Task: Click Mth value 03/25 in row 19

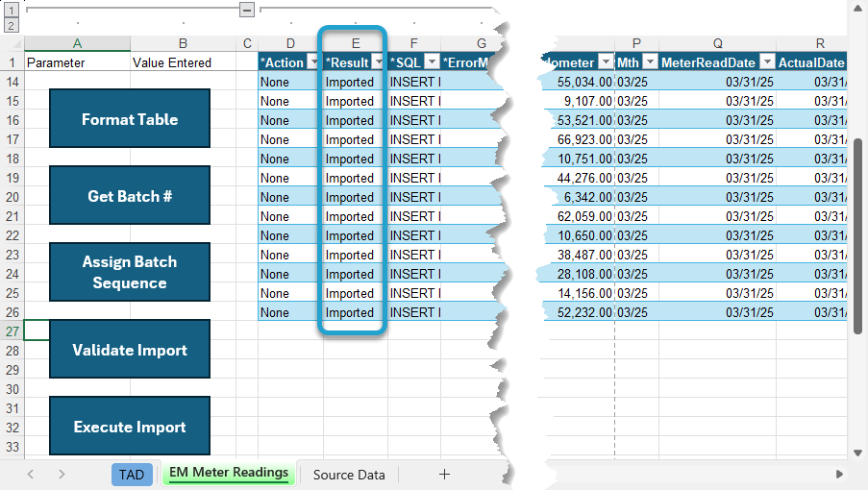Action: [636, 178]
